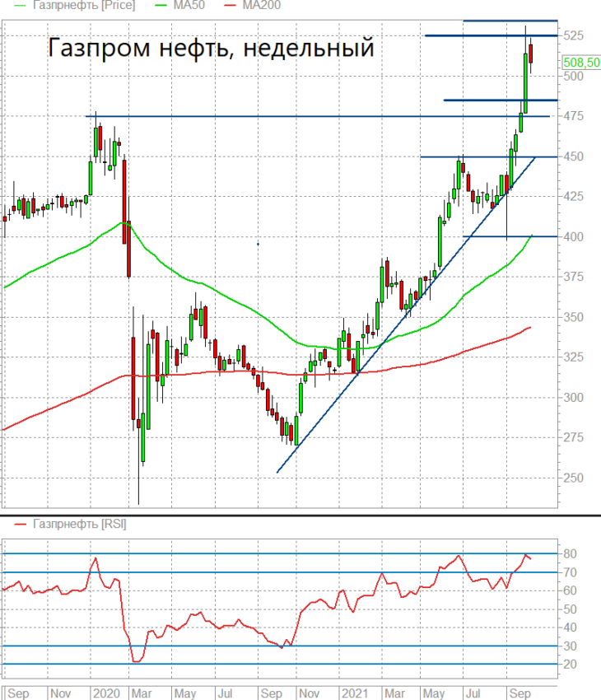Select the rising blue trendline
The width and height of the screenshot is (601, 700).
tap(406, 315)
